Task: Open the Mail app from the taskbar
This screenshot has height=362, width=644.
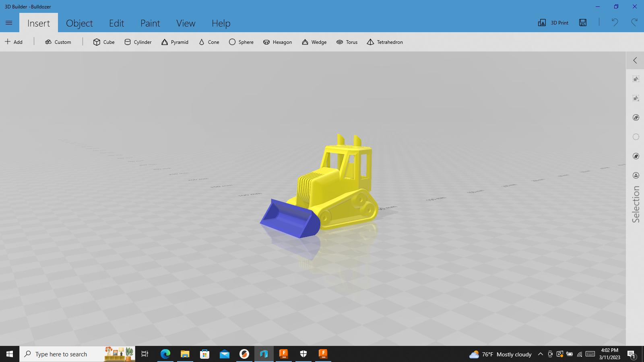Action: click(225, 354)
